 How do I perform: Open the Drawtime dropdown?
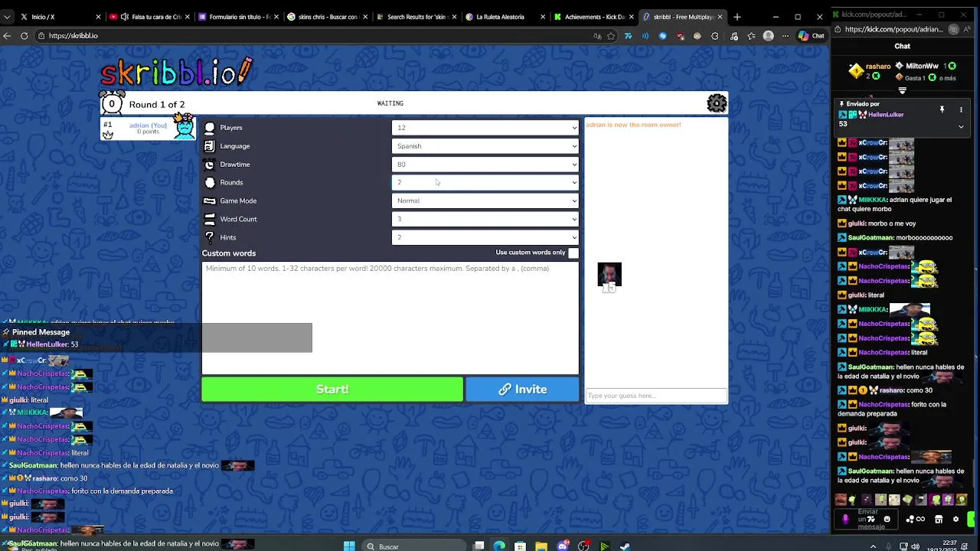point(485,165)
